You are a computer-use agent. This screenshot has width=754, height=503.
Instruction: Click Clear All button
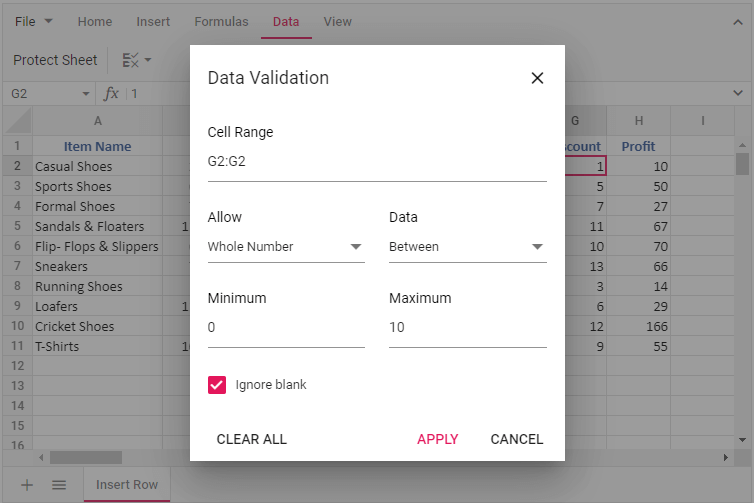point(252,439)
